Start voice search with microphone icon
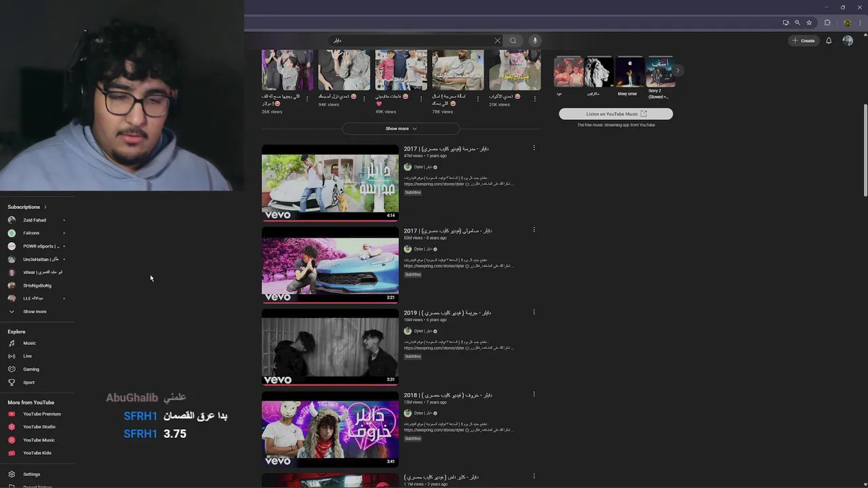 [x=535, y=41]
